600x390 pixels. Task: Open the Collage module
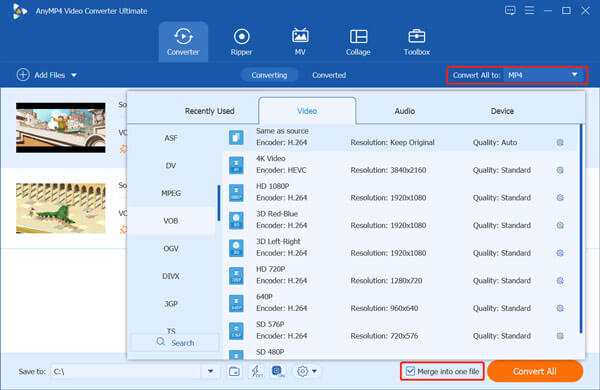358,42
